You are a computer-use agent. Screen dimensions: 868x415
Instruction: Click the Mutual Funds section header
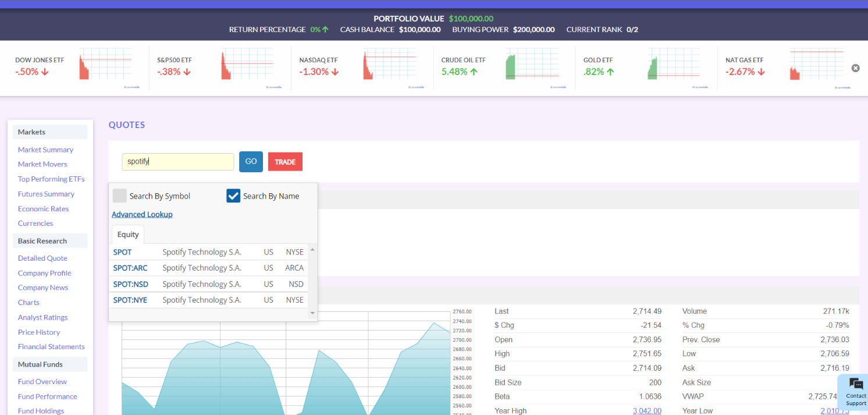(x=50, y=364)
